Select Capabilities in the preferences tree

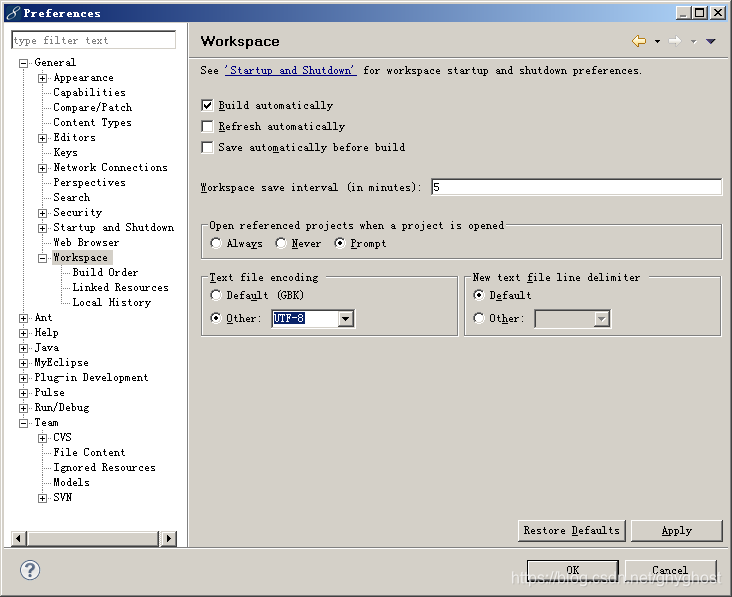(89, 92)
